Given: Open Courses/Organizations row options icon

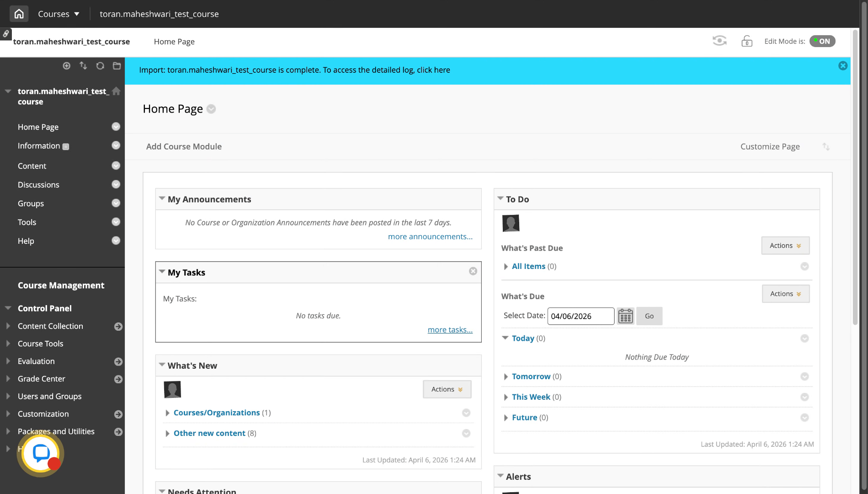Looking at the screenshot, I should (x=466, y=413).
